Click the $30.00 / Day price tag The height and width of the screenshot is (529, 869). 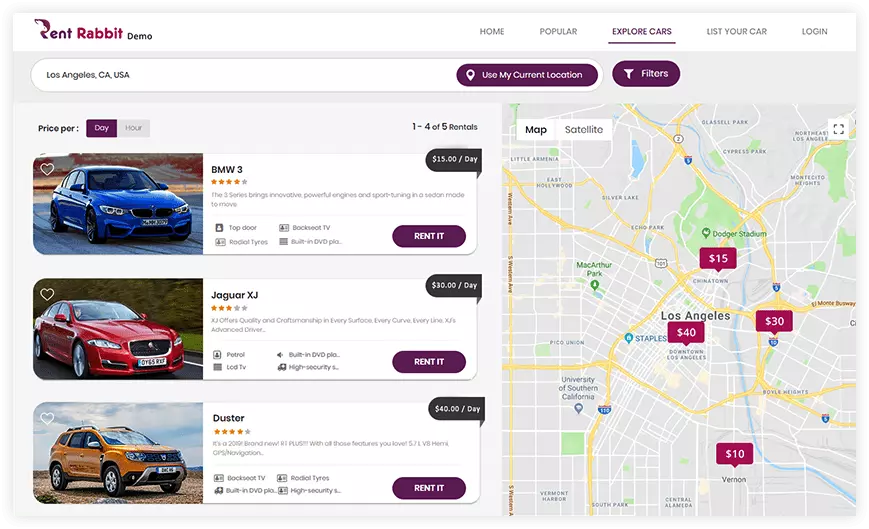click(454, 285)
